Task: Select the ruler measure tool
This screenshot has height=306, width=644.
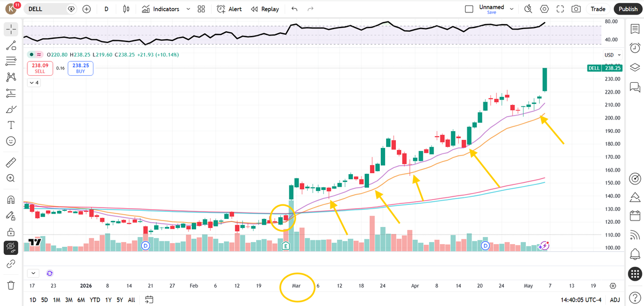Action: click(x=11, y=162)
